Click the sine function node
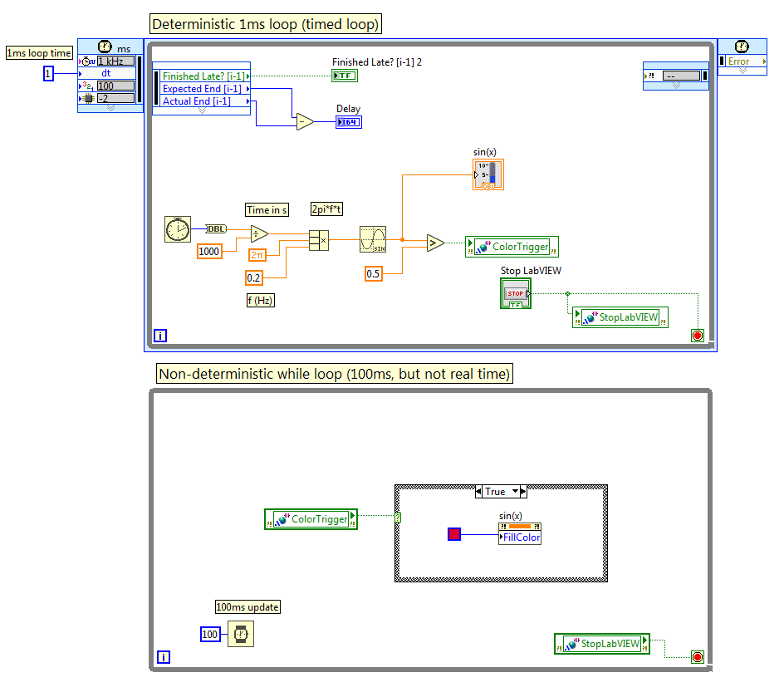The width and height of the screenshot is (784, 692). [x=373, y=239]
